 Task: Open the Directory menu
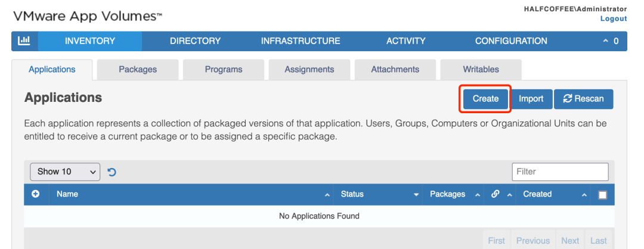point(195,41)
